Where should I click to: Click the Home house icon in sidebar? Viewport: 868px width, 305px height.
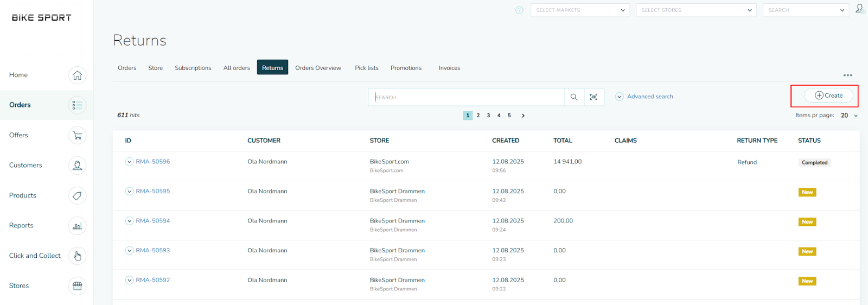[x=77, y=75]
